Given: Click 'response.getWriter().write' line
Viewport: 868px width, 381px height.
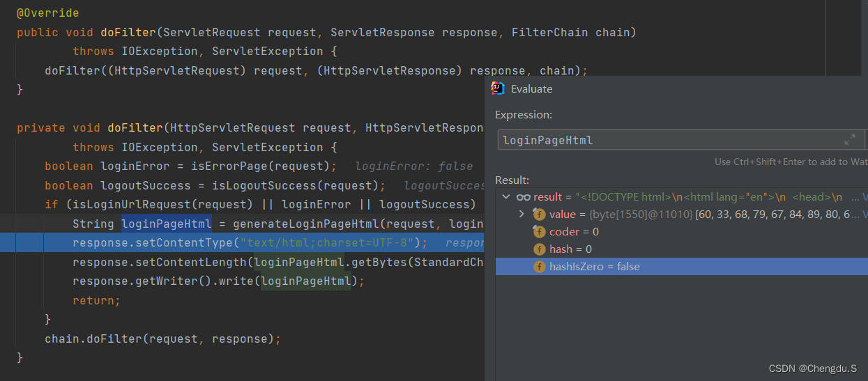Looking at the screenshot, I should click(219, 281).
